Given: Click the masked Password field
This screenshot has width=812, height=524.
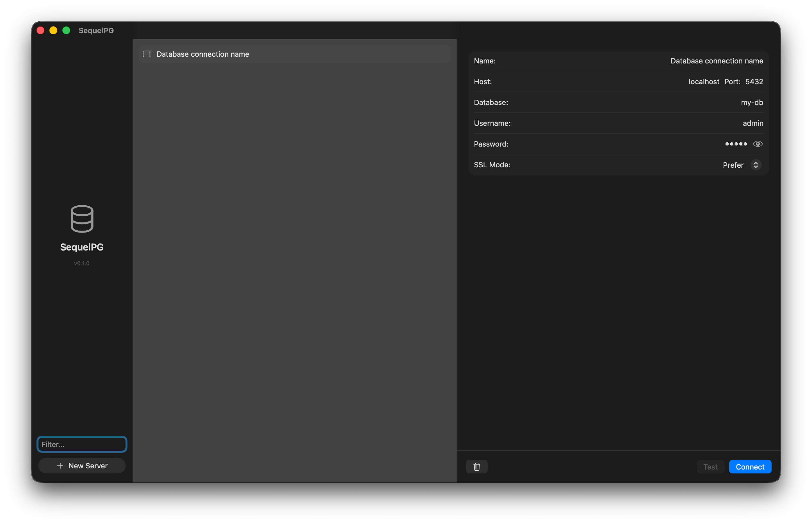Looking at the screenshot, I should pos(736,144).
